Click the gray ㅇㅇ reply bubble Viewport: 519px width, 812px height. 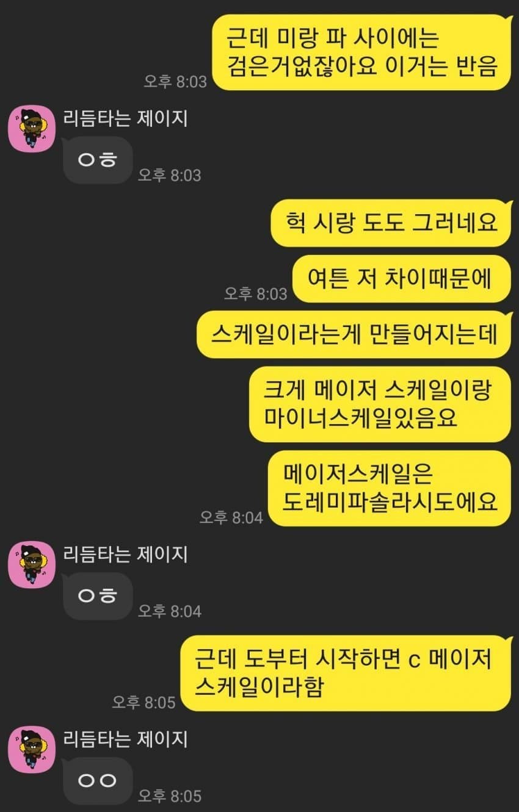pyautogui.click(x=98, y=781)
